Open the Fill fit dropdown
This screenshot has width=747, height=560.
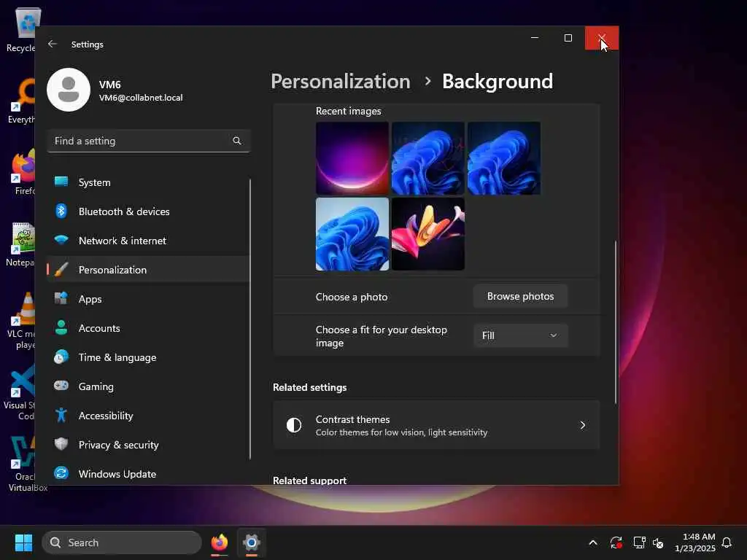coord(520,335)
